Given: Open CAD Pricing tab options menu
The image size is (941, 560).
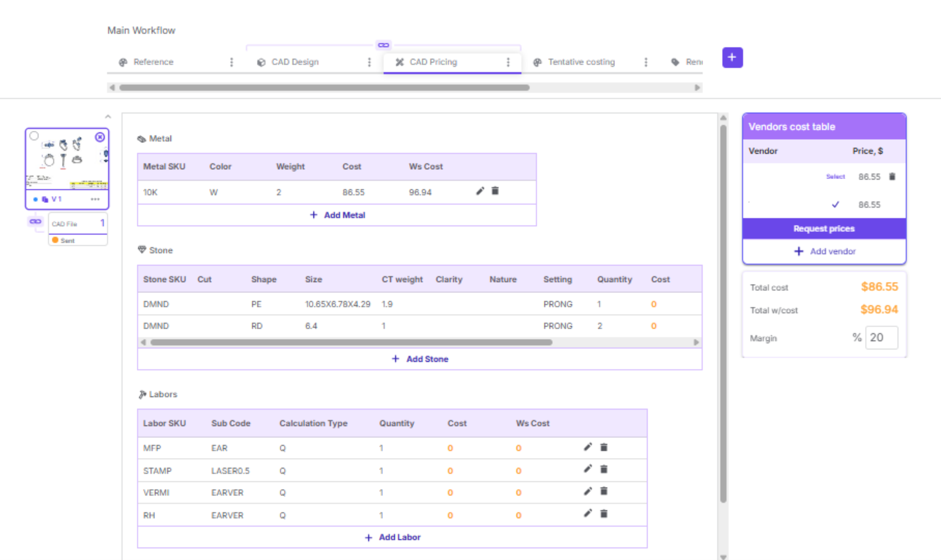Looking at the screenshot, I should 508,62.
